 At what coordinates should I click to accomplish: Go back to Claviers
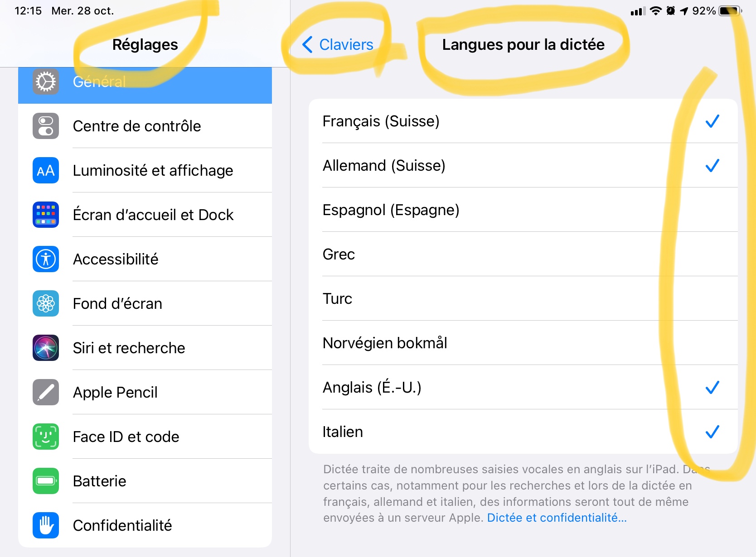click(338, 44)
